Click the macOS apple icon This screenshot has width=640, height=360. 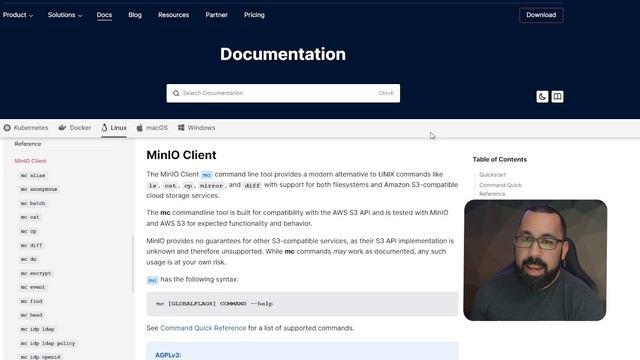coord(140,128)
